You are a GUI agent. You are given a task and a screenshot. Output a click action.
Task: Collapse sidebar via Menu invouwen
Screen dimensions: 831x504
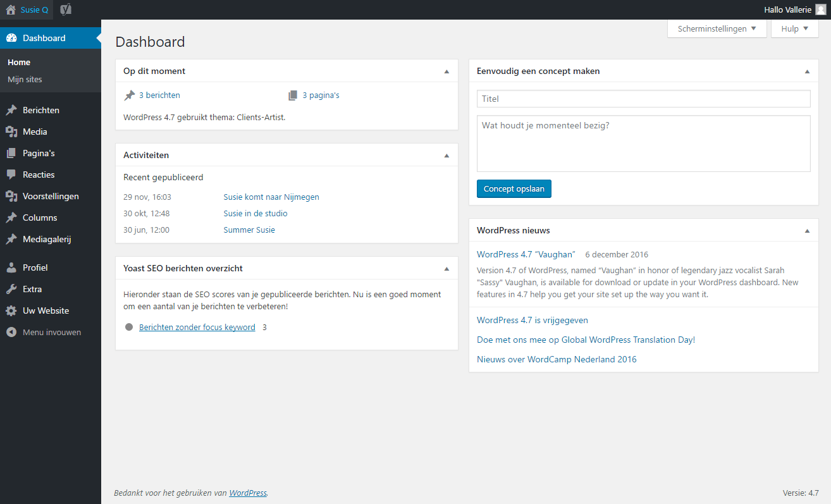(x=51, y=332)
